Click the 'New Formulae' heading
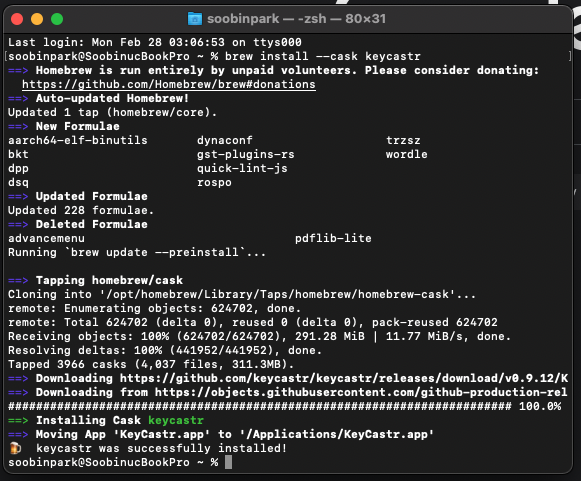The width and height of the screenshot is (581, 481). [77, 127]
